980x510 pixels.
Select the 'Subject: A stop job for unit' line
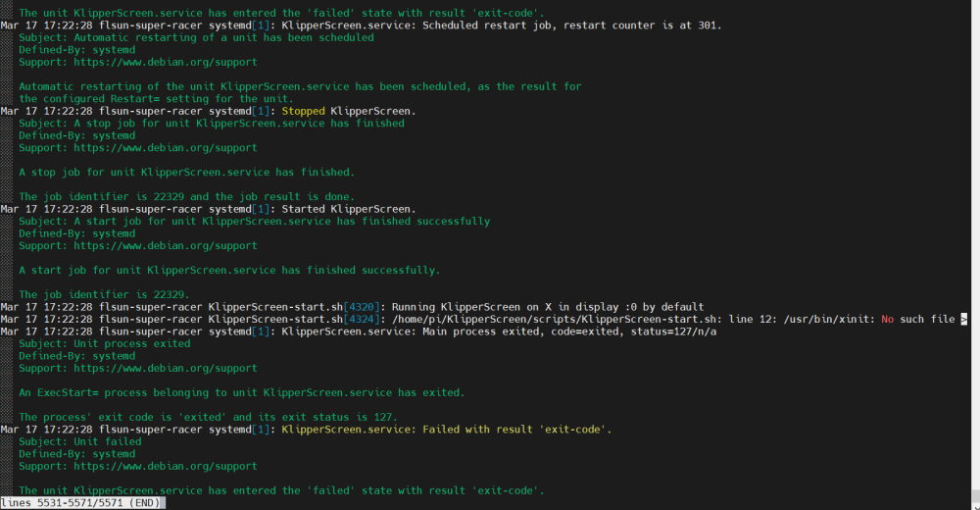pos(212,124)
